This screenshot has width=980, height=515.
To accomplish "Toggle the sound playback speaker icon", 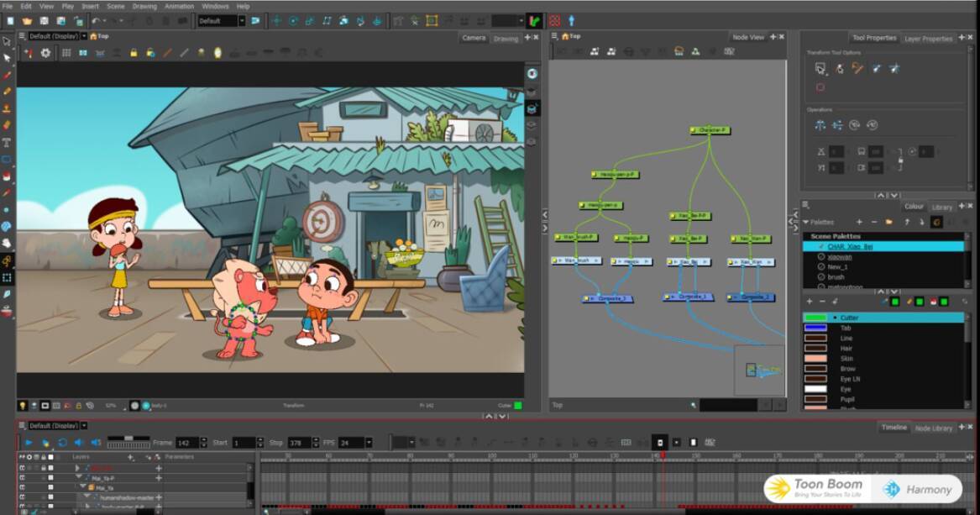I will (79, 443).
